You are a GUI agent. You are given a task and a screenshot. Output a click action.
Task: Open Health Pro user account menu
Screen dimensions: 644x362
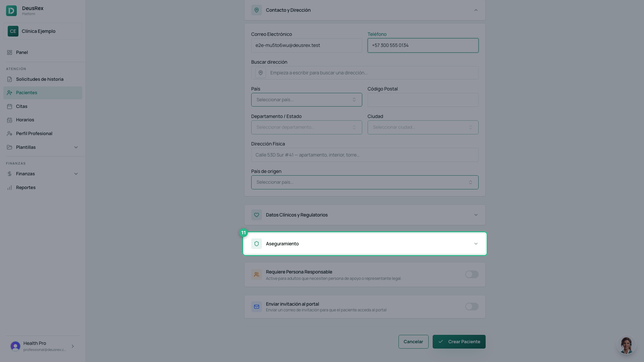43,346
